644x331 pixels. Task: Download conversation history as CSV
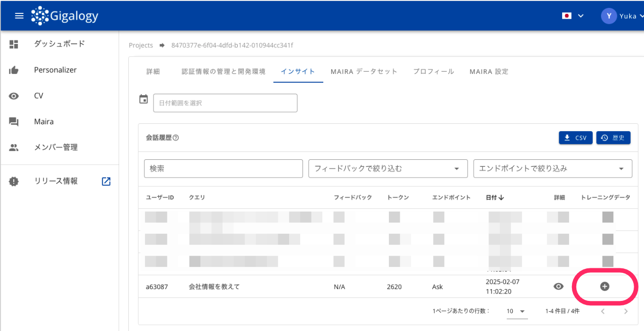pos(575,138)
